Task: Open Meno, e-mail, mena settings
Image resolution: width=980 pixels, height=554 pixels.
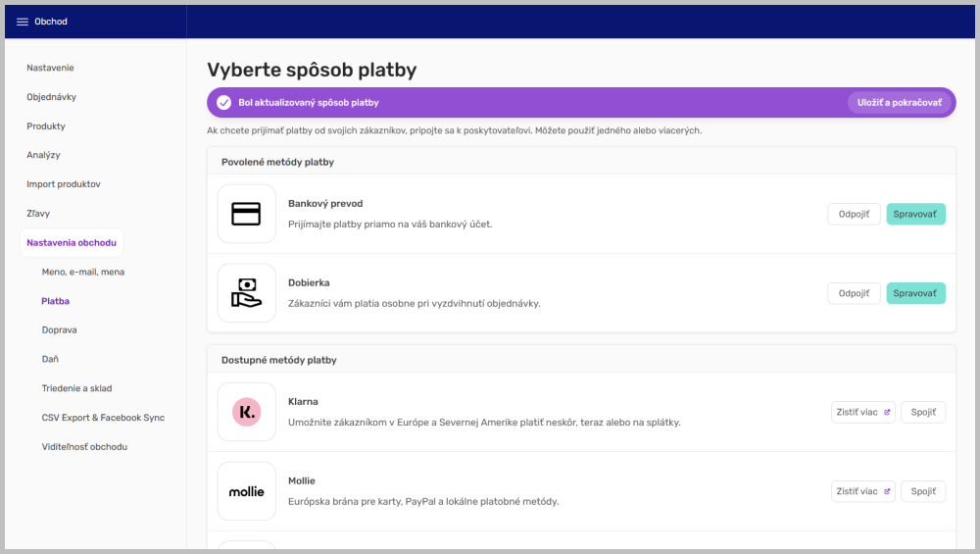Action: tap(82, 272)
